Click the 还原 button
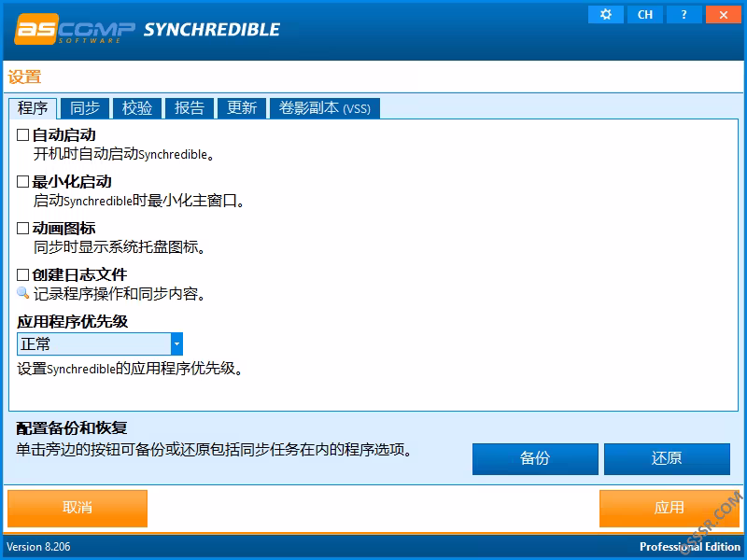This screenshot has height=560, width=747. 667,458
